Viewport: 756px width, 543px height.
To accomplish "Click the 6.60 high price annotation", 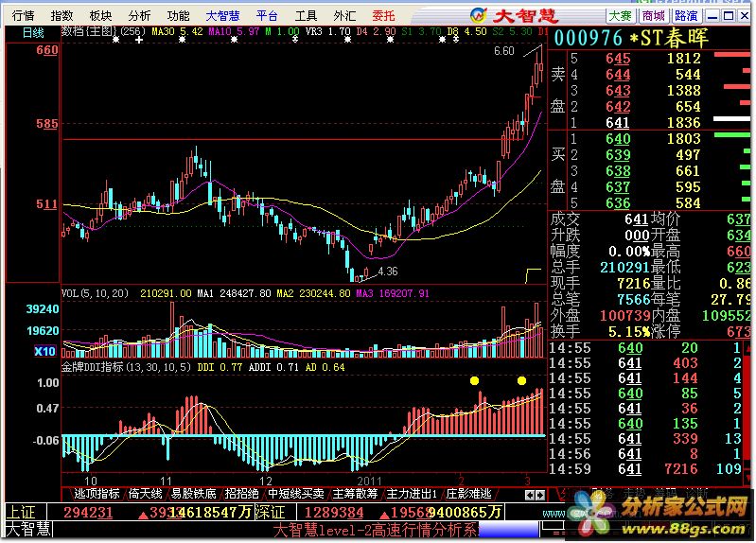I will (x=503, y=51).
